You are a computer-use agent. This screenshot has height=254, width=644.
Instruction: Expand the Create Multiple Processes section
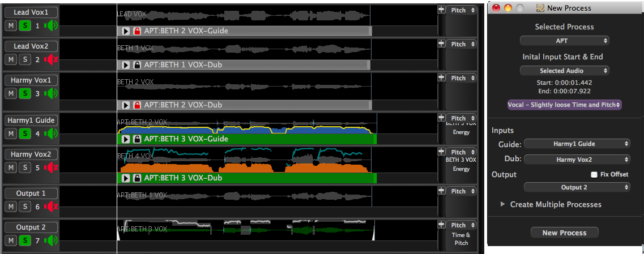pos(502,204)
